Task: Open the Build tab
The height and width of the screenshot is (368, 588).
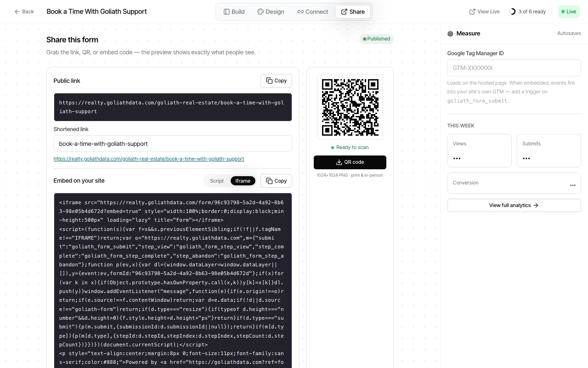Action: pyautogui.click(x=234, y=11)
